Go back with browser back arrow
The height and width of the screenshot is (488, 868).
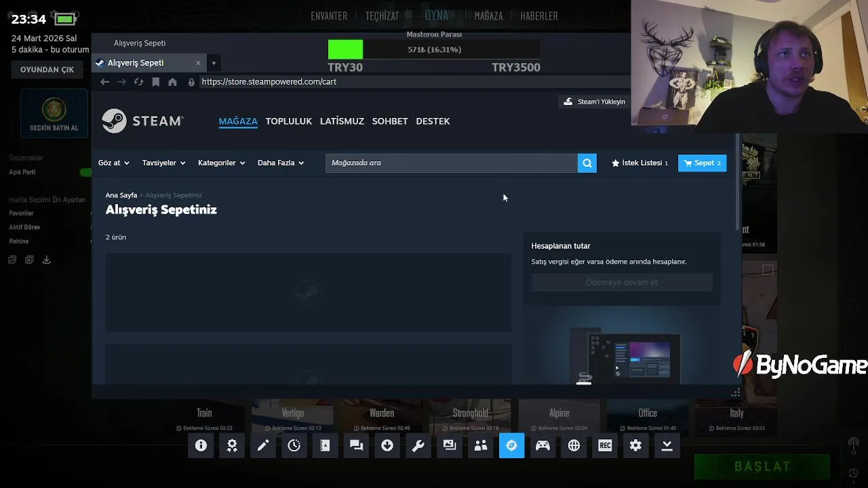pos(104,81)
